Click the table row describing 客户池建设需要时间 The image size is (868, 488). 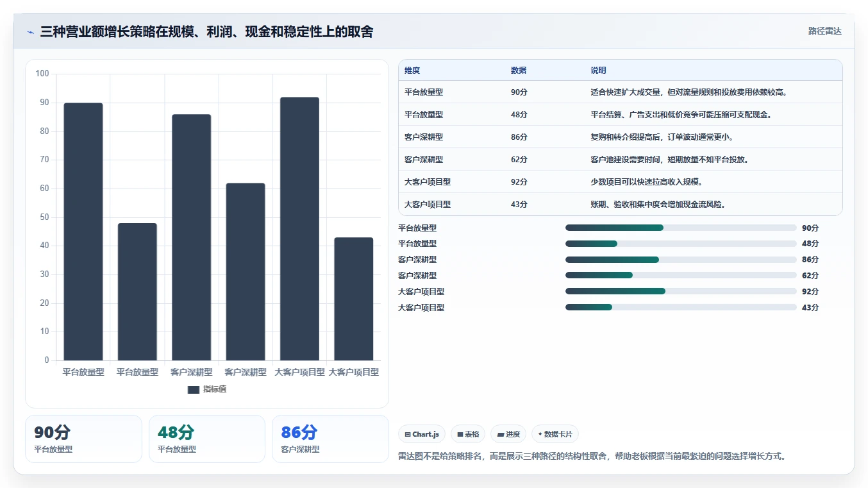point(621,159)
